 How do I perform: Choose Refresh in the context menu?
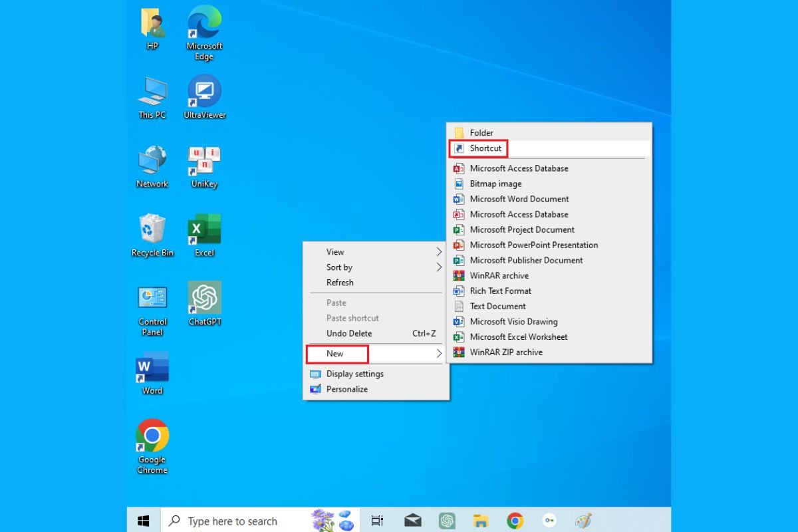click(376, 283)
